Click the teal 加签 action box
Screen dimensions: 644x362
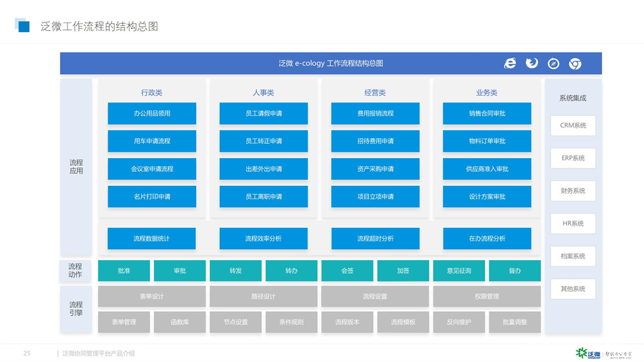coord(404,271)
